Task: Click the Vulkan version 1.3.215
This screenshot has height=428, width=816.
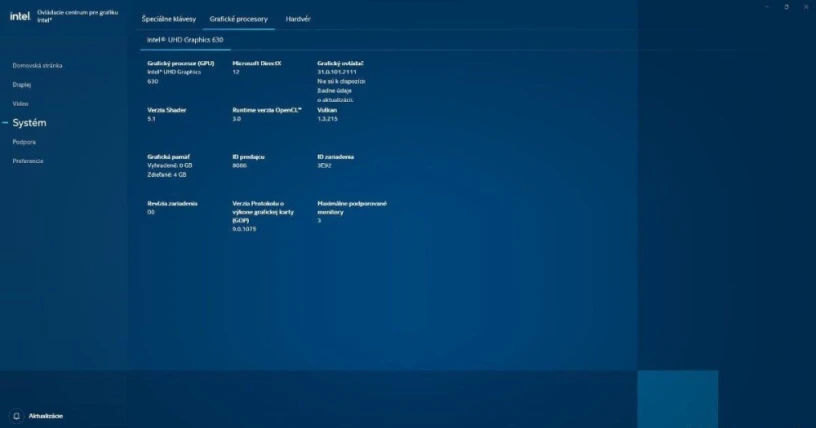Action: 327,119
